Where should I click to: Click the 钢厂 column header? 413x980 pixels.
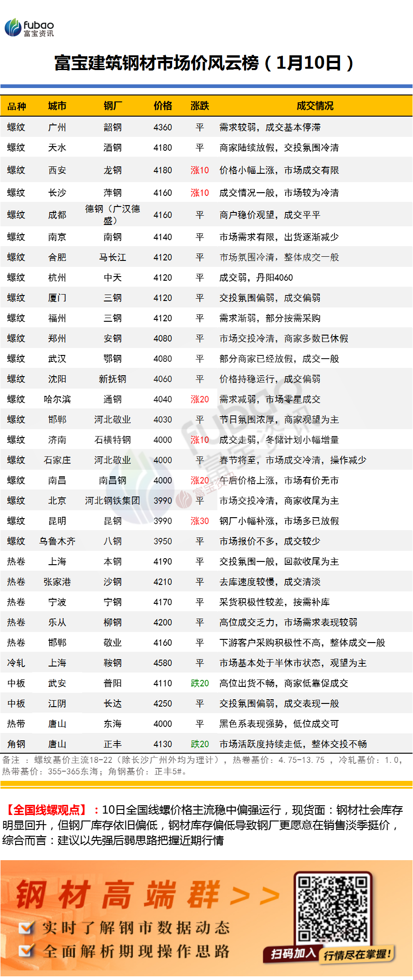[x=113, y=106]
